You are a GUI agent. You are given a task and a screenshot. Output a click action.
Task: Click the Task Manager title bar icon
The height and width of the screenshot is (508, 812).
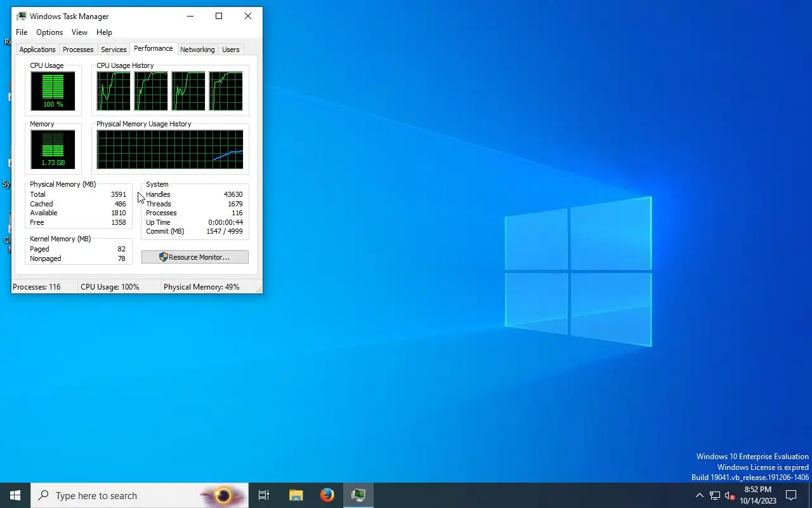[22, 17]
